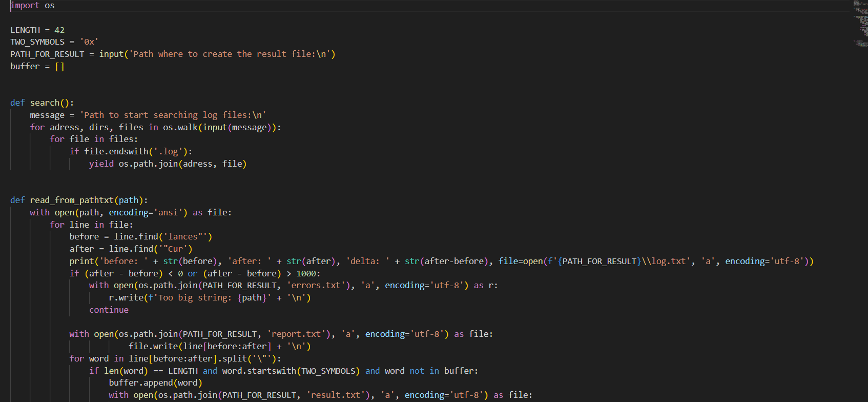This screenshot has height=402, width=868.
Task: Click the '.log' string in endswith
Action: click(168, 152)
